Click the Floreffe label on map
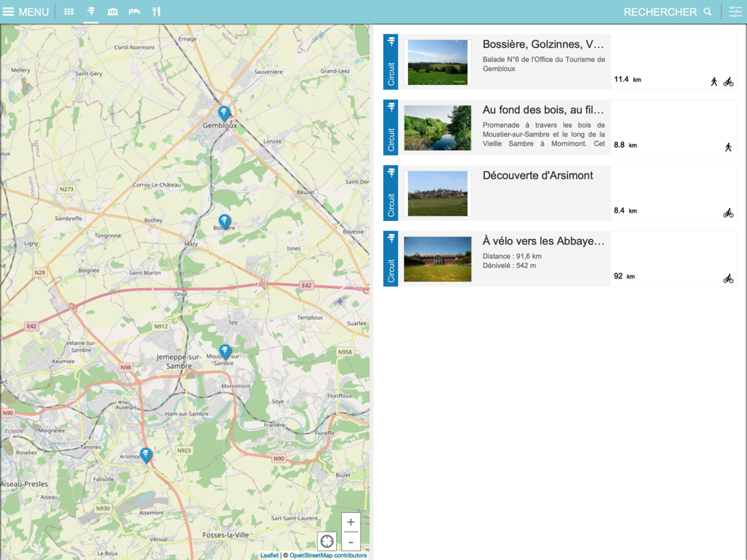Image resolution: width=747 pixels, height=560 pixels. pyautogui.click(x=324, y=433)
